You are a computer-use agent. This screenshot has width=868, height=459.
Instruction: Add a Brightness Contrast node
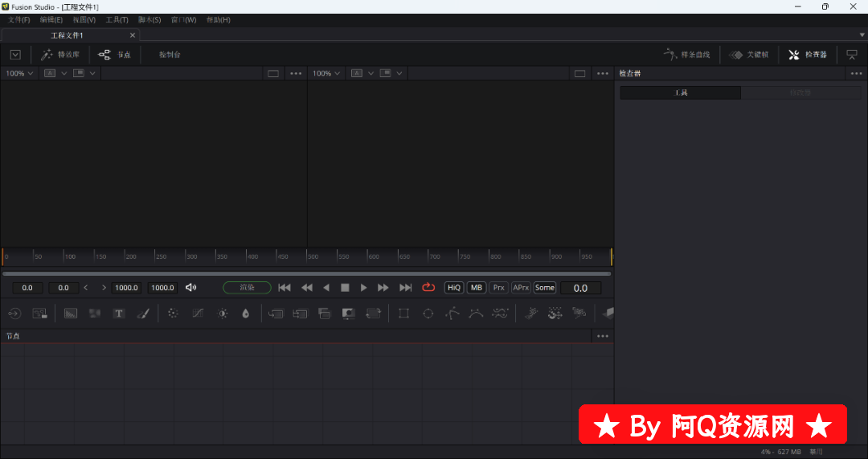223,314
